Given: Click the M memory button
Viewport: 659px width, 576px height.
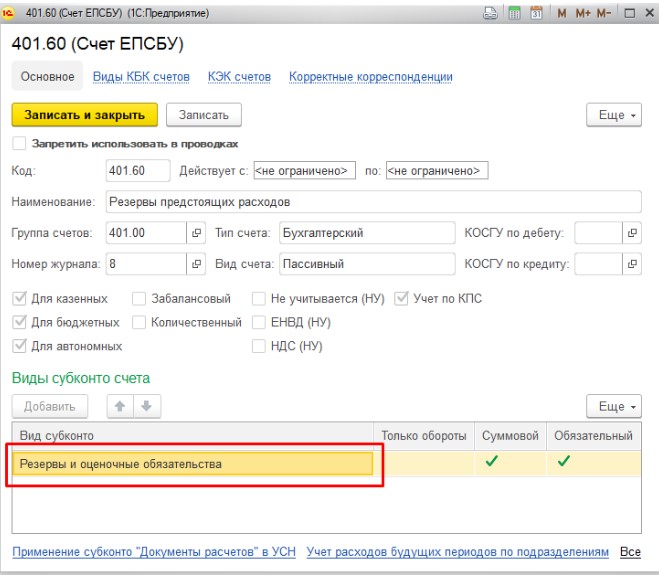Looking at the screenshot, I should [x=562, y=14].
